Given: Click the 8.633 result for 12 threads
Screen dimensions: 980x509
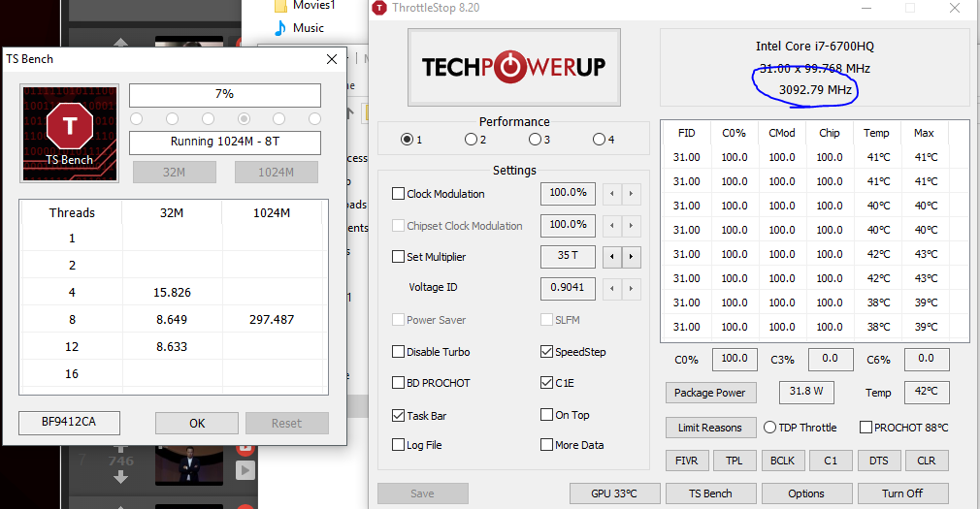Looking at the screenshot, I should (x=172, y=347).
